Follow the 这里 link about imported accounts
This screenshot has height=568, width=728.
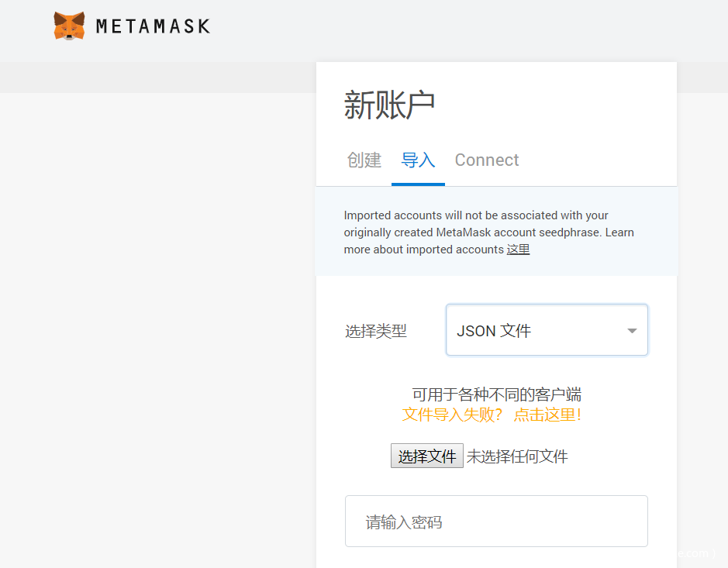tap(518, 250)
